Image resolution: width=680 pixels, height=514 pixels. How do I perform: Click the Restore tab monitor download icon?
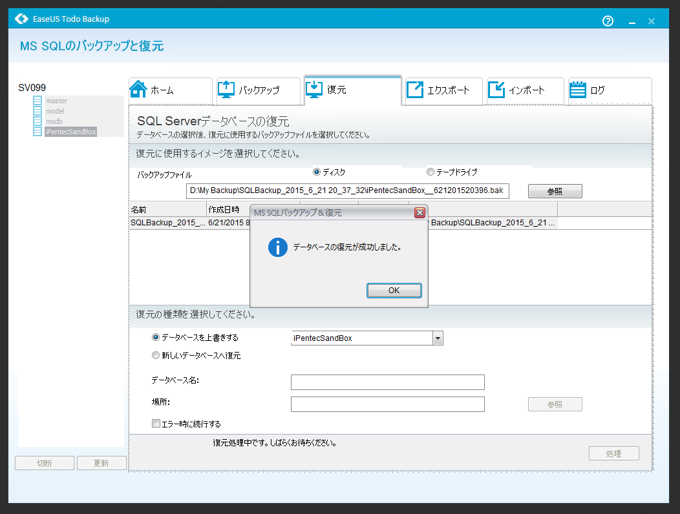coord(314,89)
